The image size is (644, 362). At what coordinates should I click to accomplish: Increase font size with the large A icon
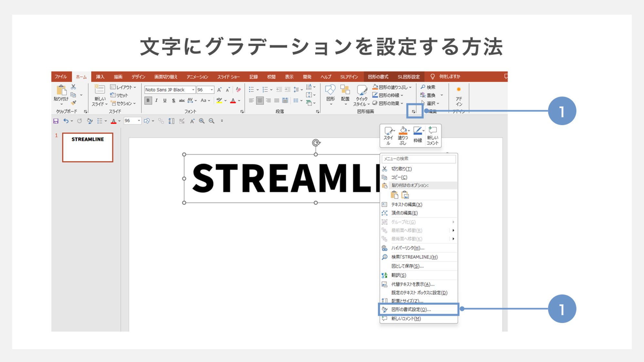tap(220, 90)
